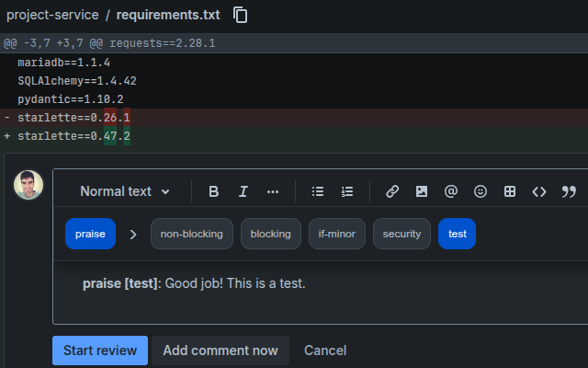Insert a hyperlink
The height and width of the screenshot is (368, 588).
[392, 191]
